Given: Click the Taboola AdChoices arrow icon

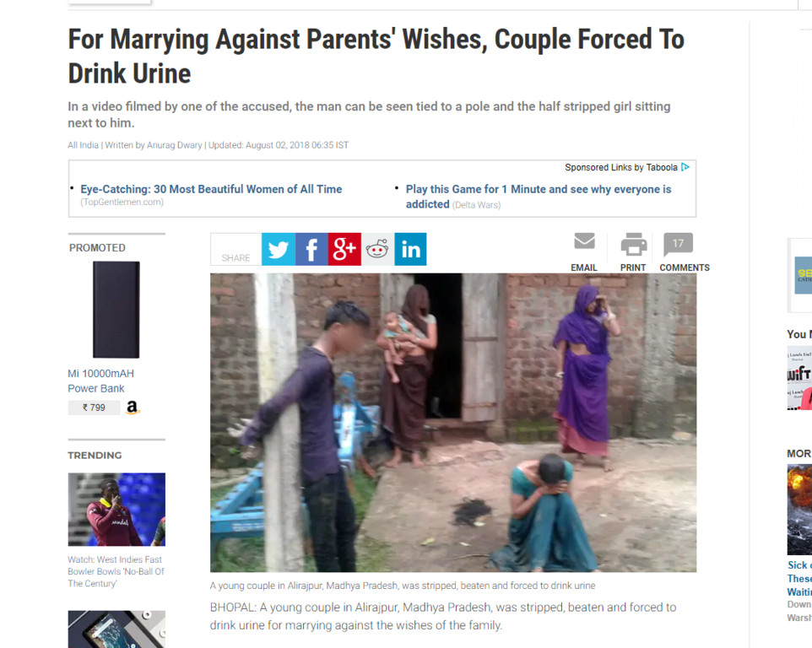Looking at the screenshot, I should pos(685,167).
